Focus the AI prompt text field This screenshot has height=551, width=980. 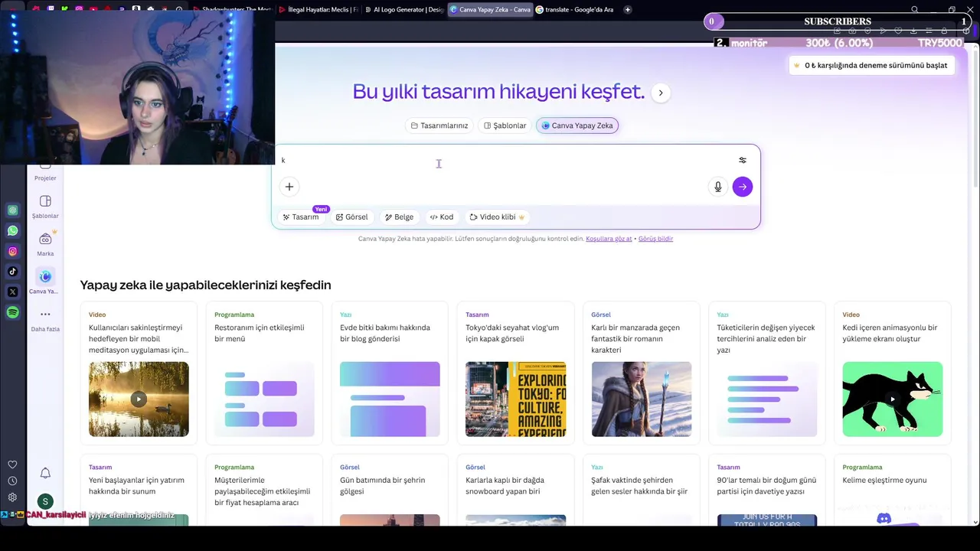505,160
